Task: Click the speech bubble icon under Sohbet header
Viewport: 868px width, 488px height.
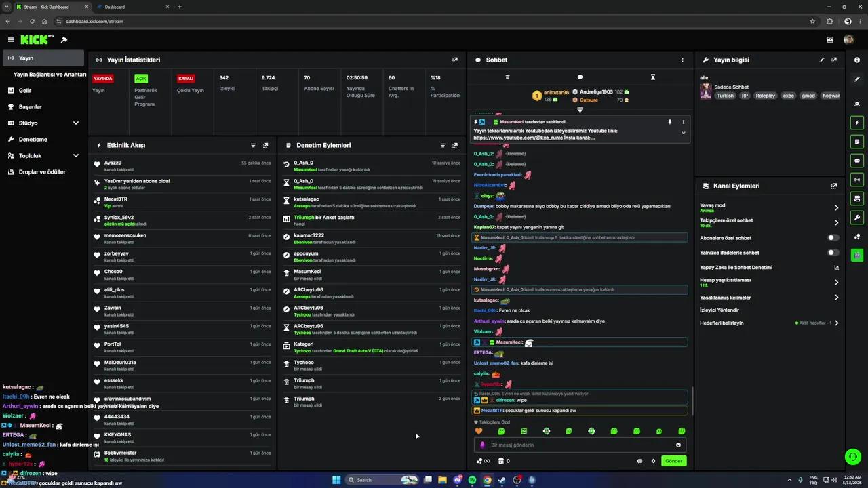Action: 580,77
